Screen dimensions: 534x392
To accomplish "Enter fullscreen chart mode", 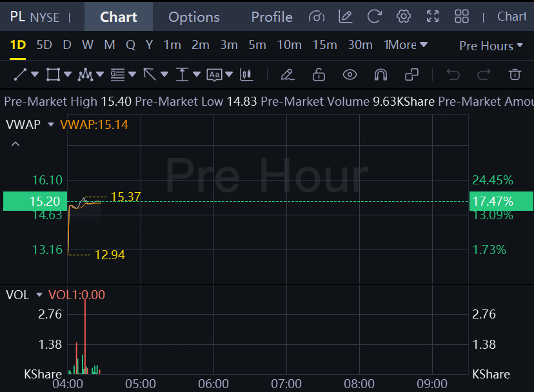I will coord(433,17).
